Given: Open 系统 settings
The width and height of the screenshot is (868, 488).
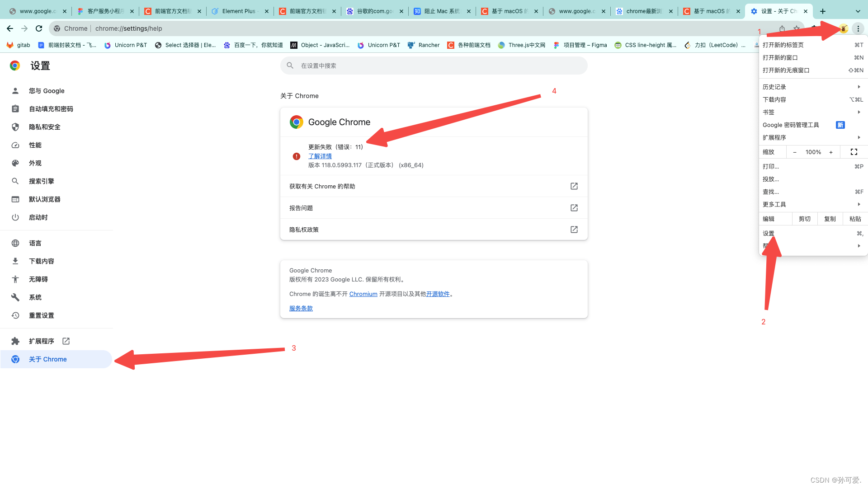Looking at the screenshot, I should tap(56, 297).
